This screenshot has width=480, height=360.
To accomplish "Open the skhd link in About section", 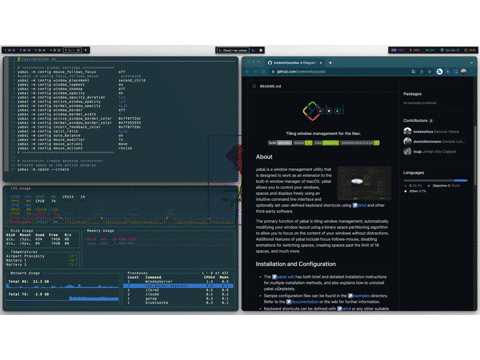I will [359, 205].
